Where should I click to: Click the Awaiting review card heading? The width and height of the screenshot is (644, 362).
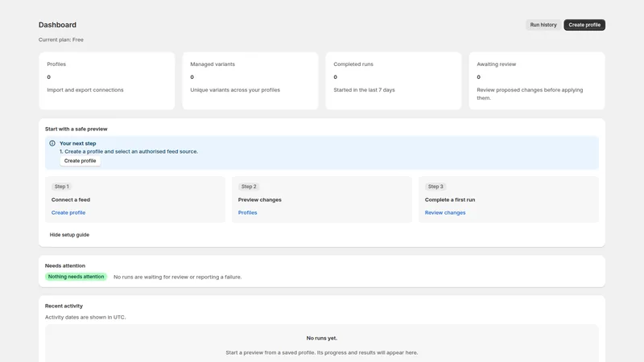tap(496, 64)
